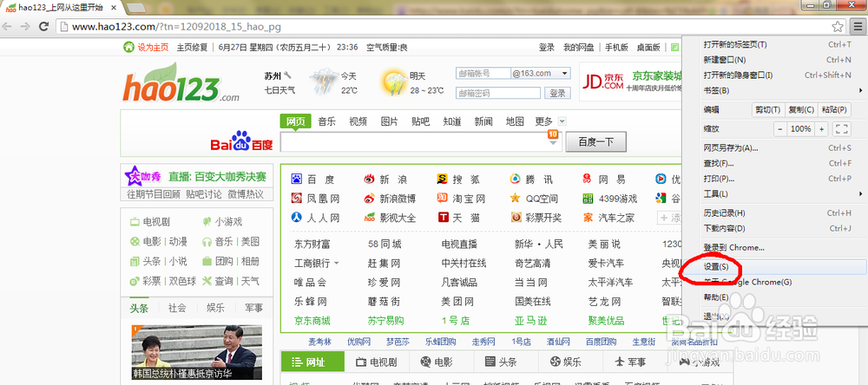
Task: Select the hao123 browser tab
Action: pos(61,8)
